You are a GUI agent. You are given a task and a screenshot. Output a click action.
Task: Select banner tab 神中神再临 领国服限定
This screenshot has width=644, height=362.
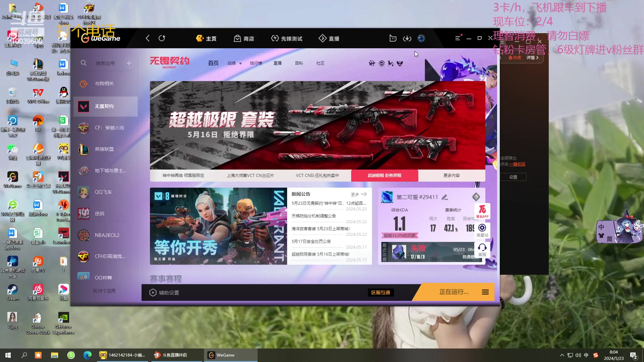(183, 175)
